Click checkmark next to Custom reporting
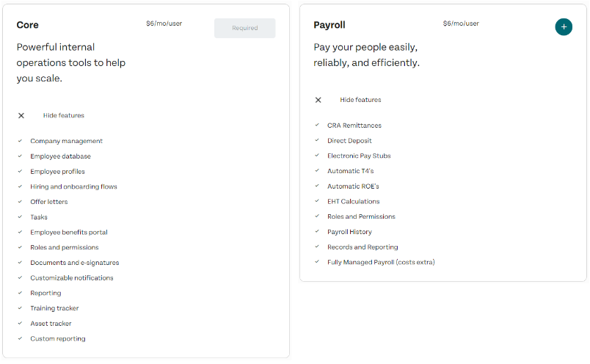 point(21,339)
